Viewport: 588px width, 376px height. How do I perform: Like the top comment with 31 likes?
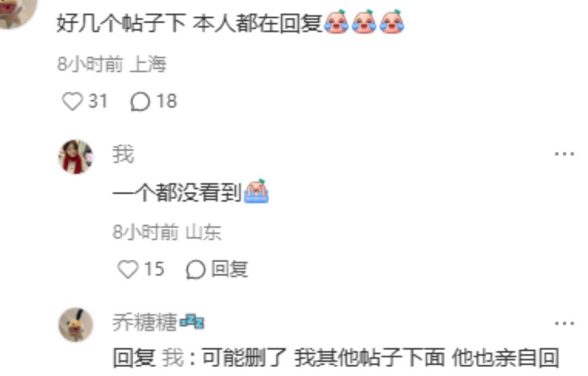click(x=72, y=101)
